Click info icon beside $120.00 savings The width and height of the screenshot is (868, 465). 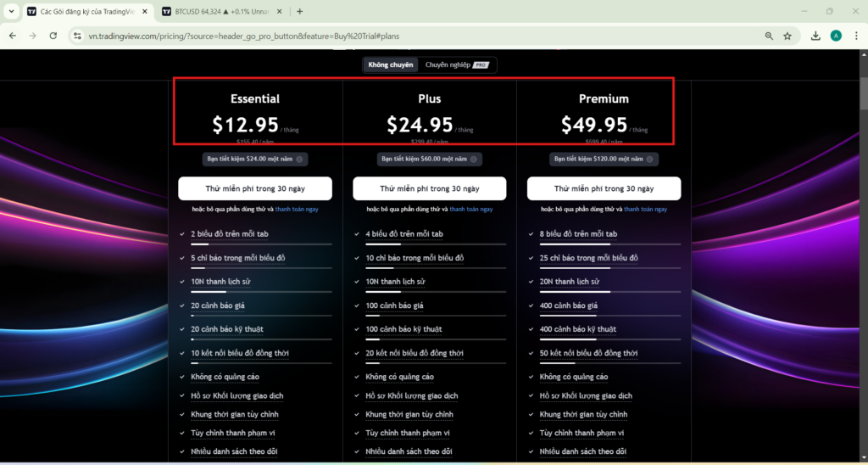point(649,160)
